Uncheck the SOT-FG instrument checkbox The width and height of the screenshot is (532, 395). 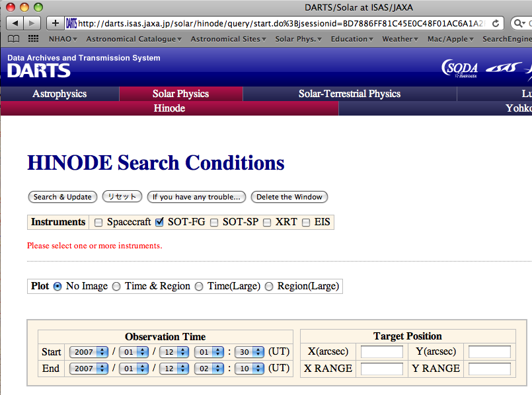click(159, 223)
